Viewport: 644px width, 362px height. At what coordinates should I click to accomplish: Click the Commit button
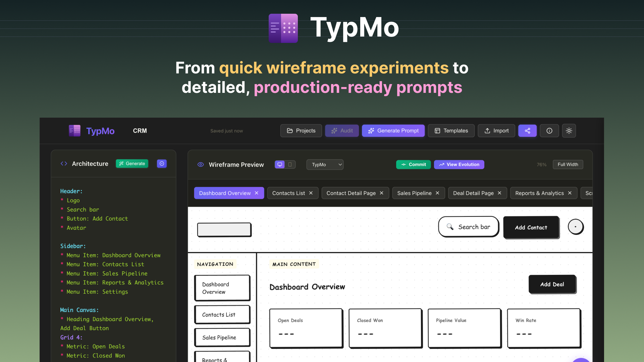click(x=413, y=165)
